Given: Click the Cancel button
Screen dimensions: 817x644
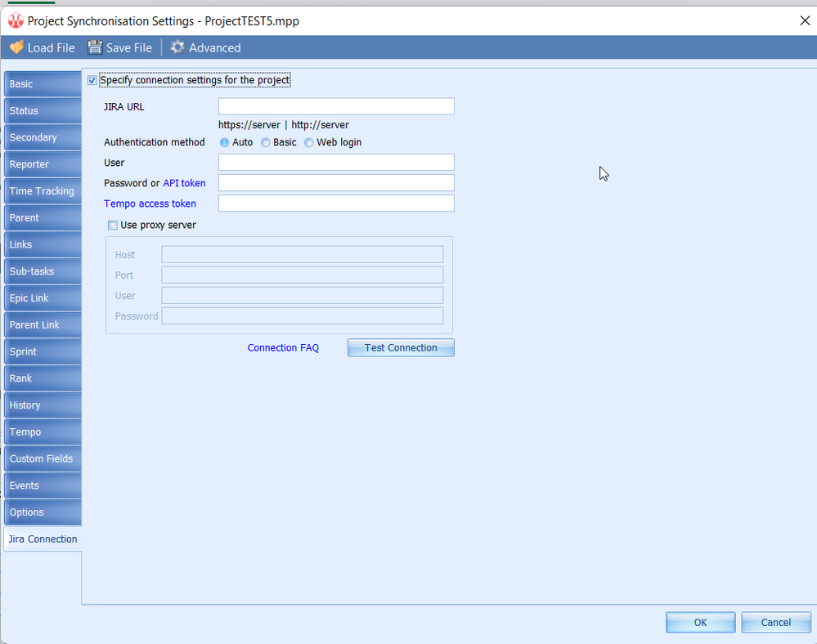Looking at the screenshot, I should point(776,622).
